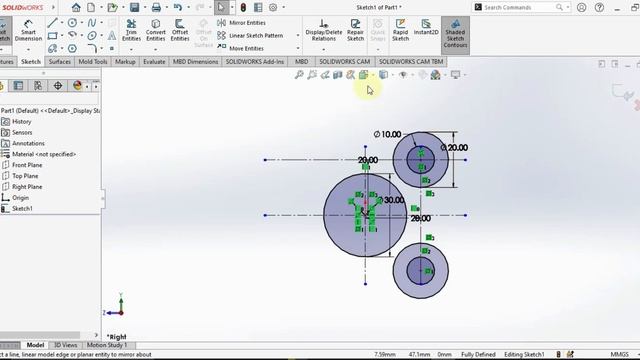
Task: Open Options gear icon
Action: [x=273, y=7]
